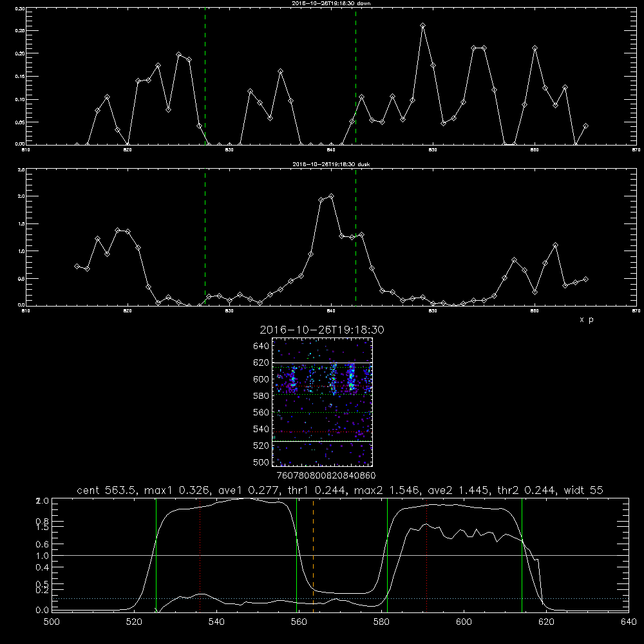Click the second plot title ending in "dusk"
644x644 pixels.
tap(331, 164)
